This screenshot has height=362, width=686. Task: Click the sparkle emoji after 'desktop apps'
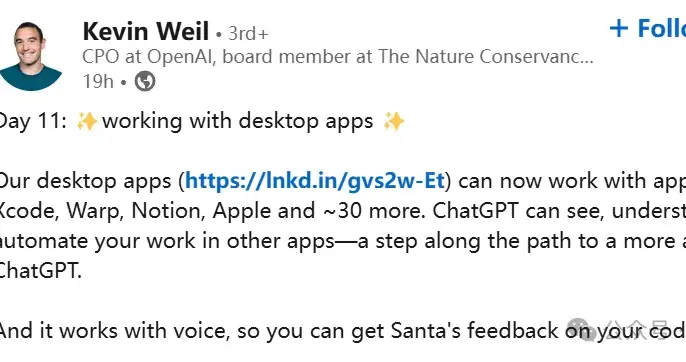[394, 121]
